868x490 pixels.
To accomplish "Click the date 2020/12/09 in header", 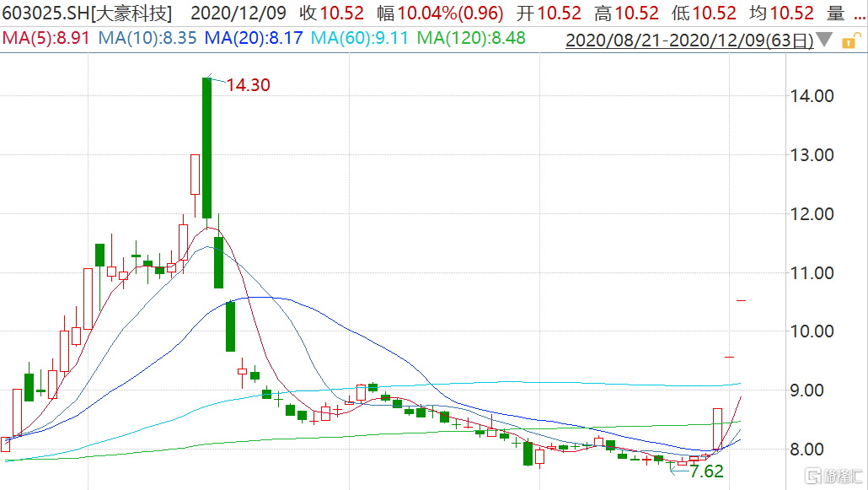I will tap(238, 13).
